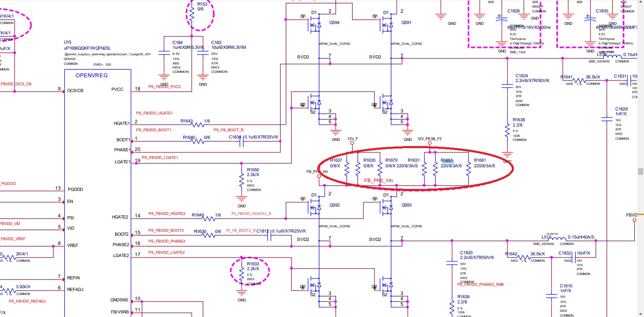Select the Q594 MOSFET designator

click(x=334, y=22)
